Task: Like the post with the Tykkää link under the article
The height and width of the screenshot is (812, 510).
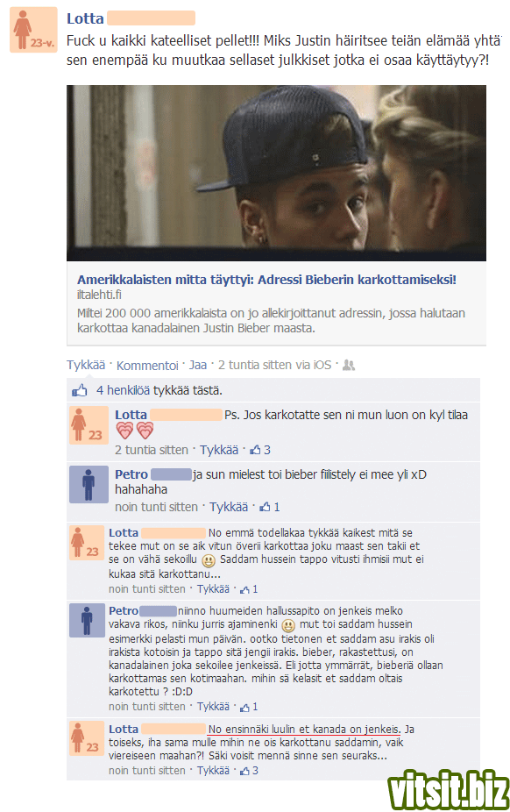Action: [x=86, y=365]
